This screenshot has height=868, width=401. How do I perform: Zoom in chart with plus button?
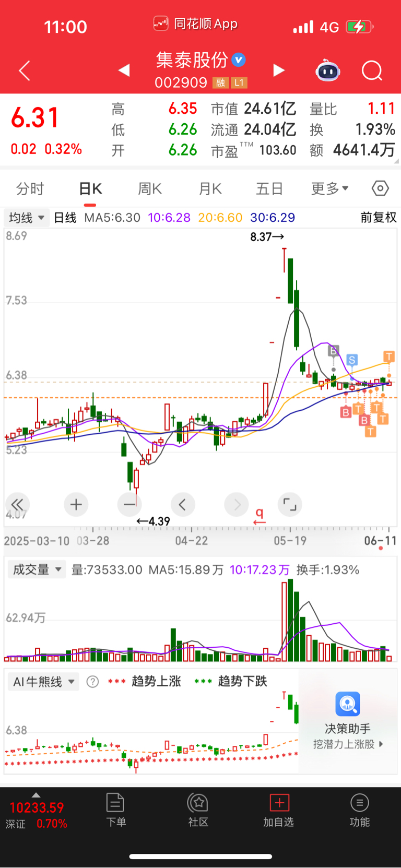point(76,504)
